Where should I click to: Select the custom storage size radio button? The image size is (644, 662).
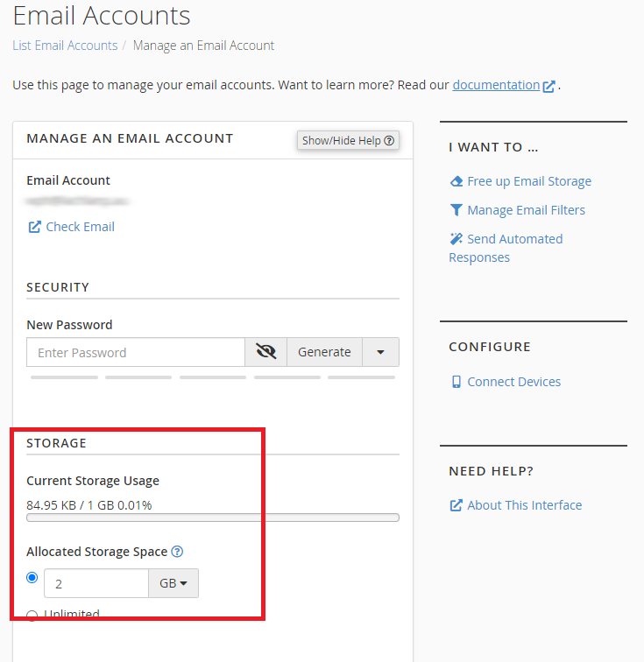tap(32, 578)
